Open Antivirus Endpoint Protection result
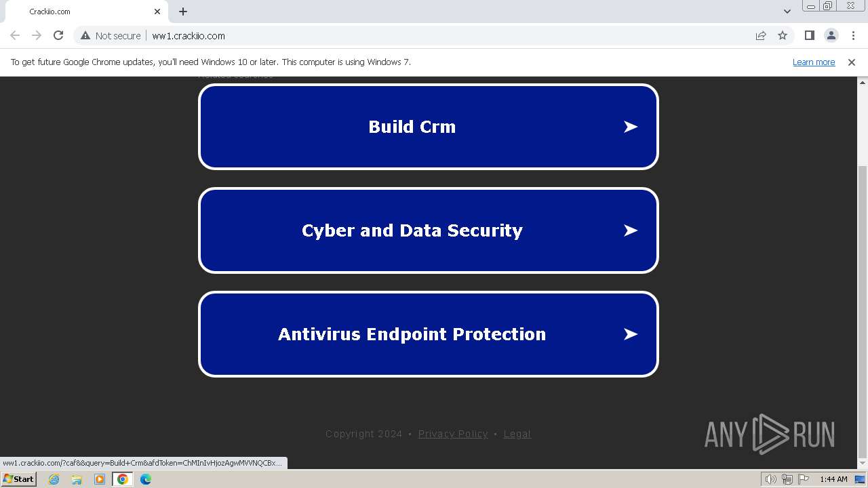The width and height of the screenshot is (868, 488). click(x=429, y=334)
